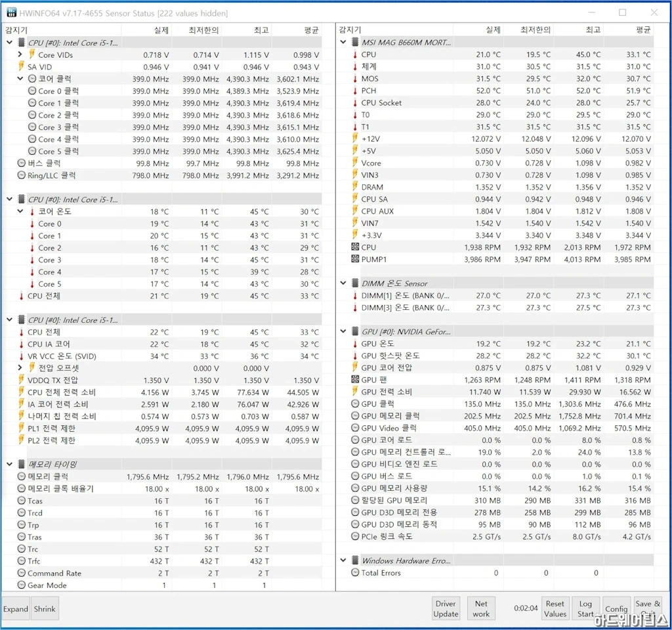This screenshot has width=672, height=630.
Task: Click clock icon of 메모리 클럭
Action: pyautogui.click(x=22, y=476)
